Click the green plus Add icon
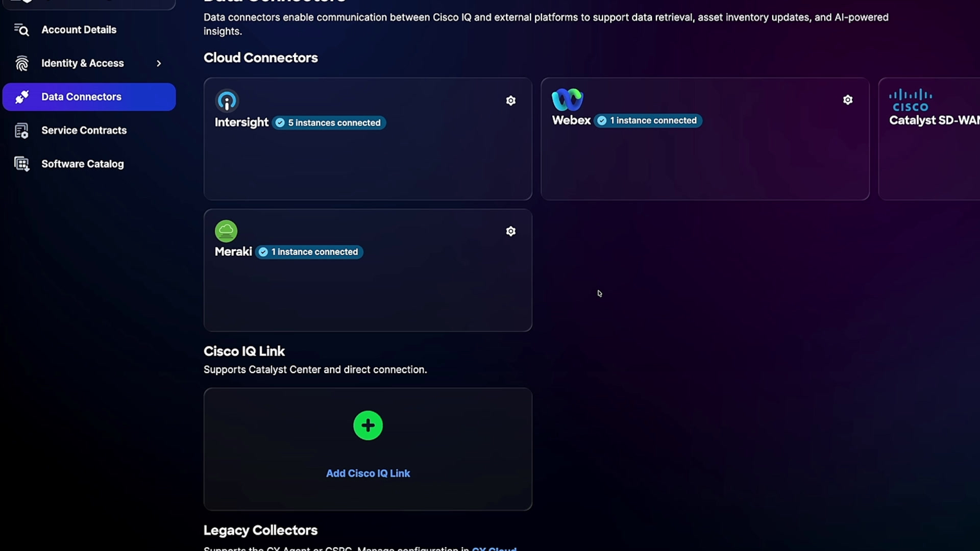Screen dimensions: 980x551 click(368, 425)
